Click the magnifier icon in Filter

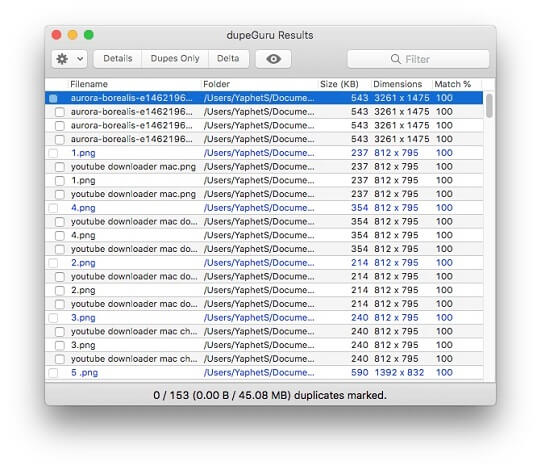pyautogui.click(x=396, y=59)
